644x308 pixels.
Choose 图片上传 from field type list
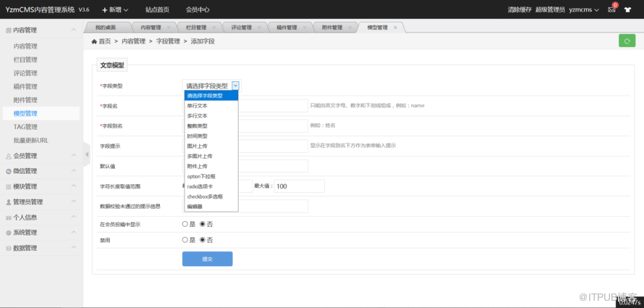211,146
